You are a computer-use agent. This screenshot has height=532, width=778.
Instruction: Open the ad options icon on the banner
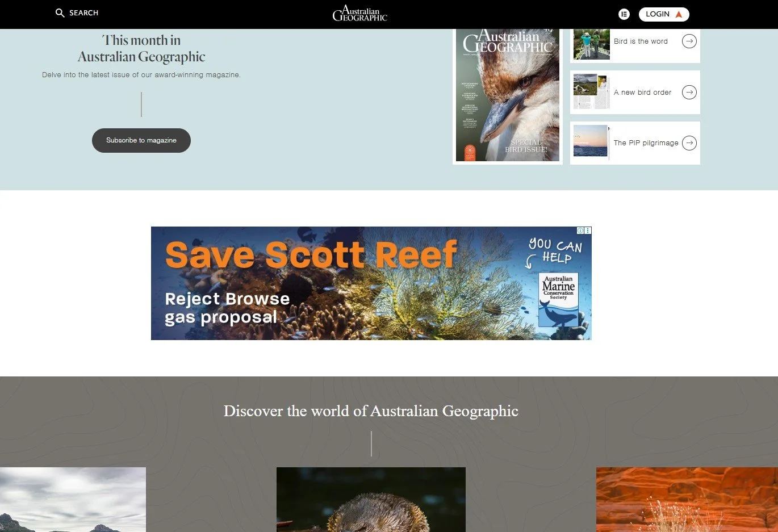[x=588, y=231]
